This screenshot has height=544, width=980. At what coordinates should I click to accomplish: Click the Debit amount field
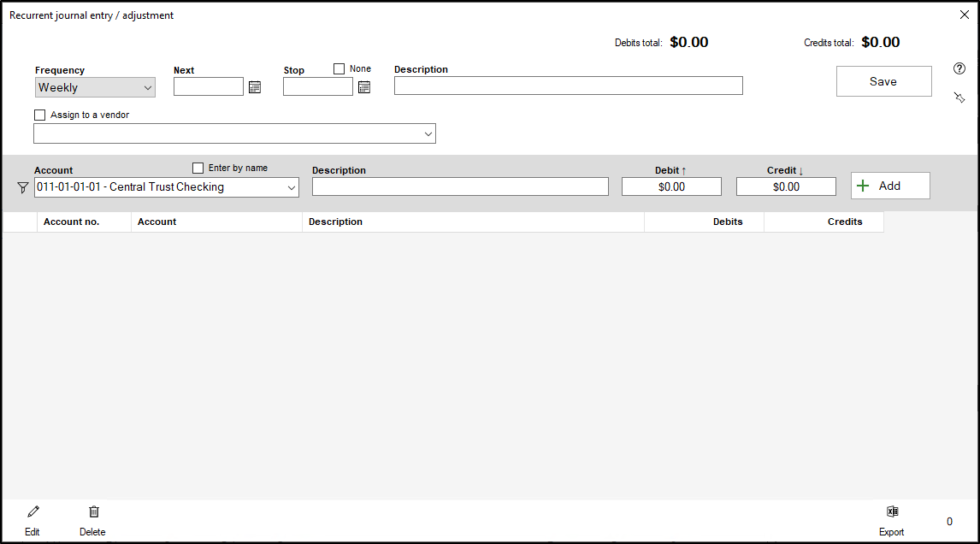[x=671, y=186]
